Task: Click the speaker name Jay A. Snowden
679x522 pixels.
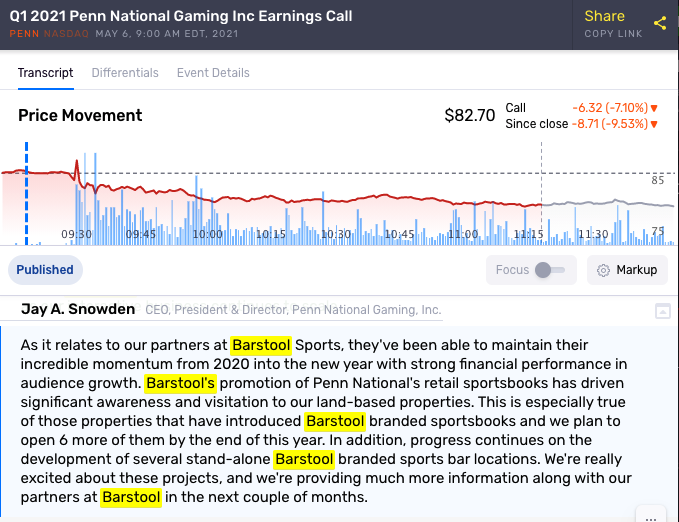Action: (78, 309)
